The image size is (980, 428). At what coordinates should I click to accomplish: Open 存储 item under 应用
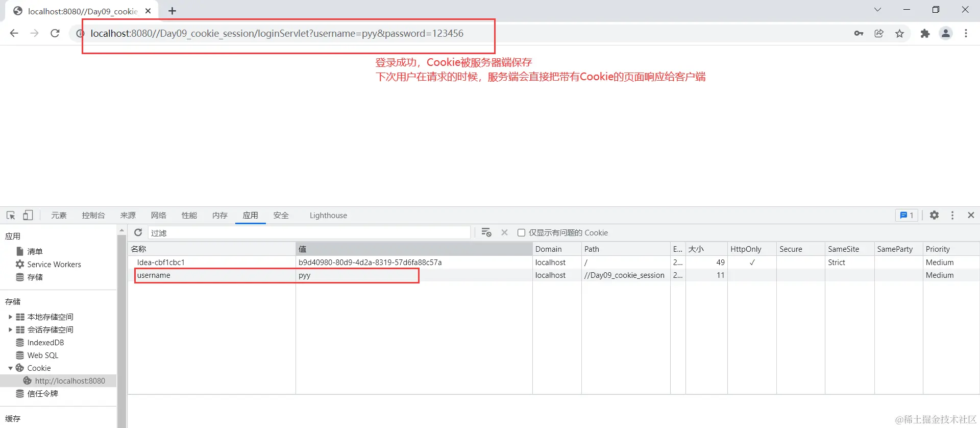(x=35, y=277)
